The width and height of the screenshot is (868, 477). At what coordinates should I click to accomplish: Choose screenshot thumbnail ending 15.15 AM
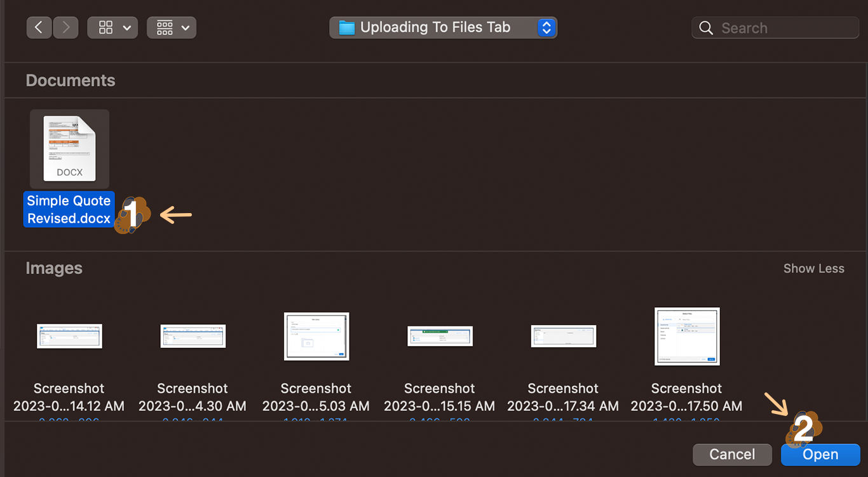(x=440, y=336)
